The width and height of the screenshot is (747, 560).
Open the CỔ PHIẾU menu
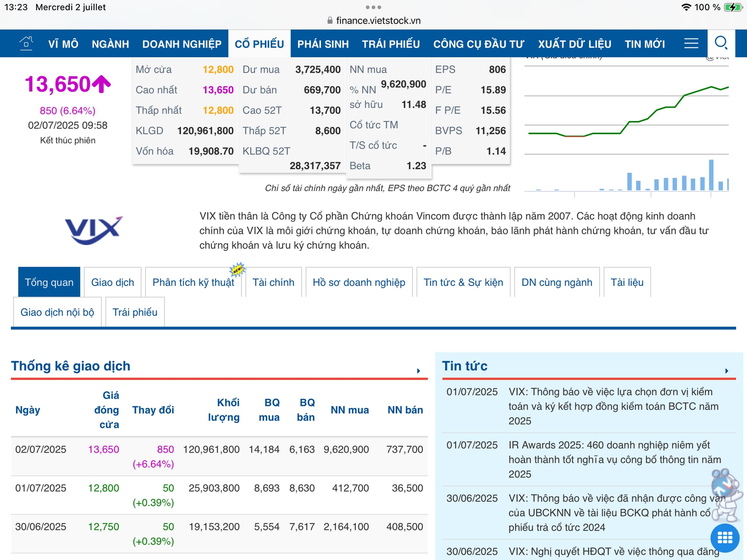coord(259,44)
